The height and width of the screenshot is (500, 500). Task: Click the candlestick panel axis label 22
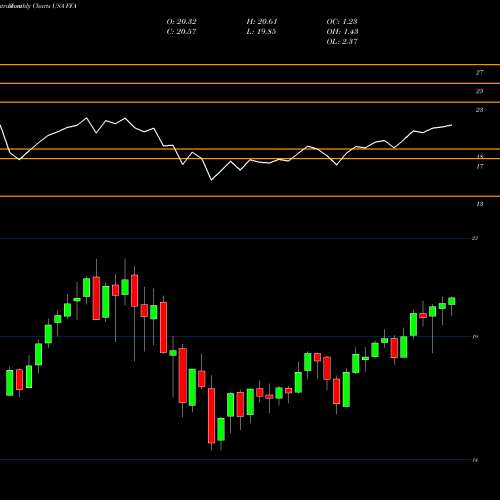(475, 238)
